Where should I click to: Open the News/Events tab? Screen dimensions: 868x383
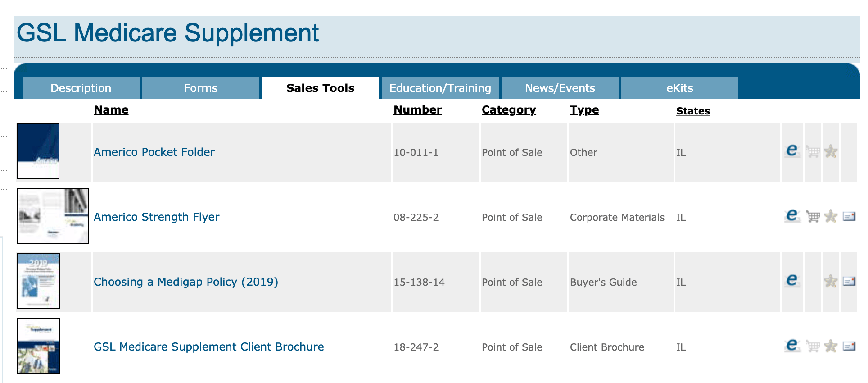pyautogui.click(x=560, y=88)
